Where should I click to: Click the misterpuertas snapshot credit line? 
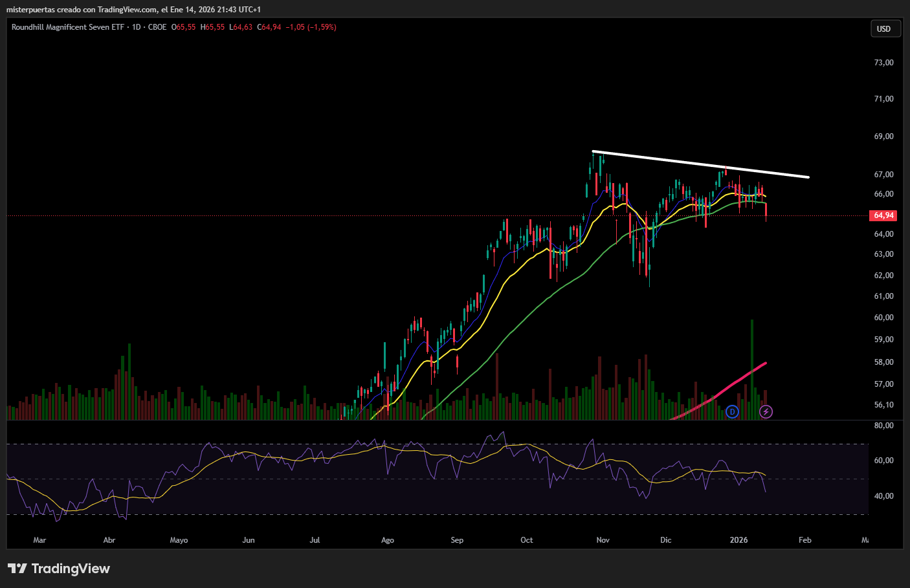(x=133, y=10)
